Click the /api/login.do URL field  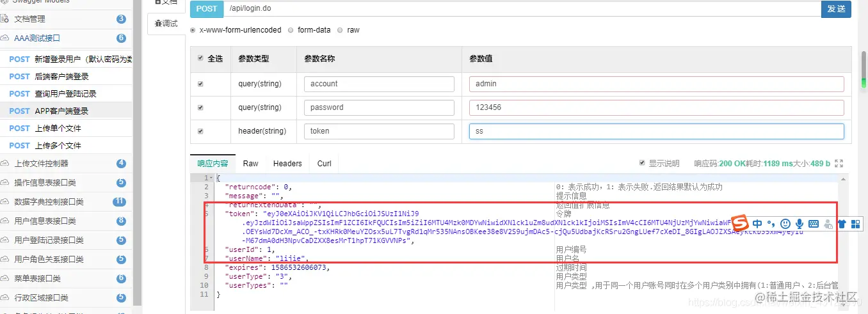pos(522,9)
